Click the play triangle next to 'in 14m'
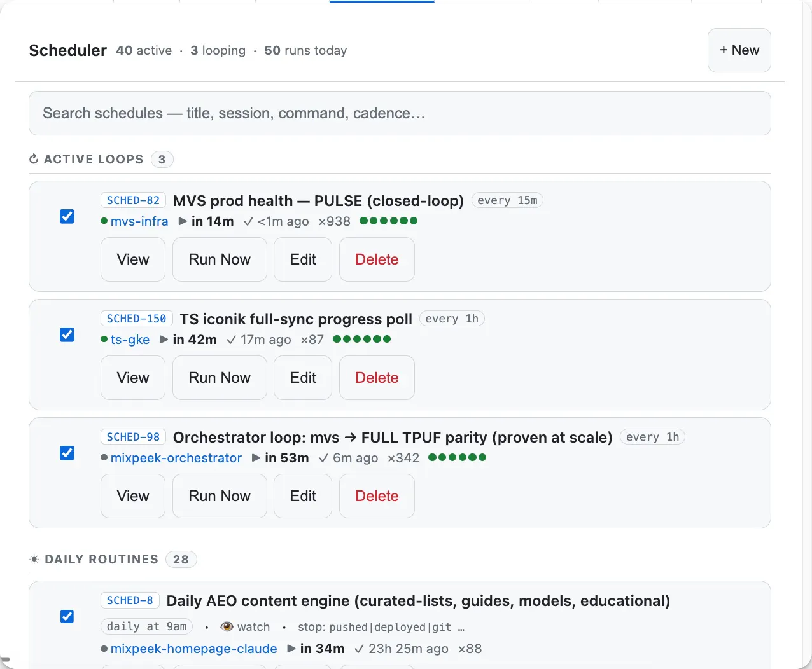The image size is (812, 669). [x=183, y=221]
